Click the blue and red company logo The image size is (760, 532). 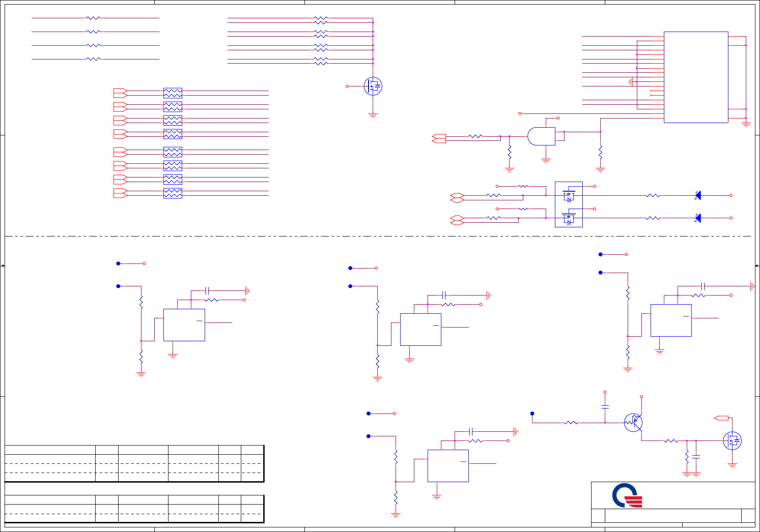627,495
